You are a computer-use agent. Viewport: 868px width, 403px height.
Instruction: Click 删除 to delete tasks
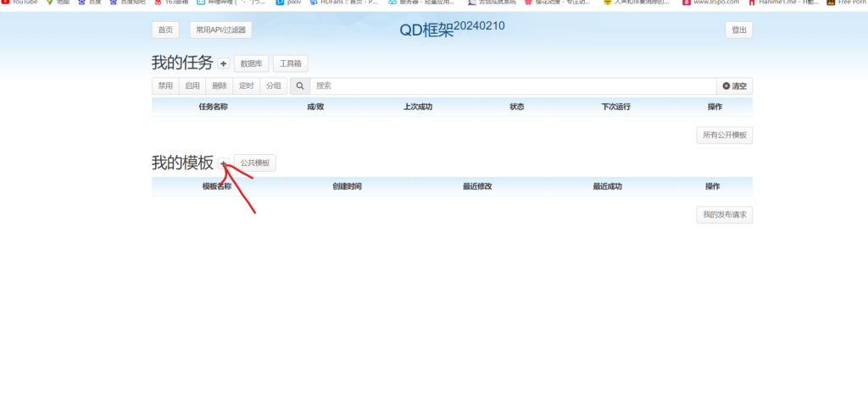point(220,86)
